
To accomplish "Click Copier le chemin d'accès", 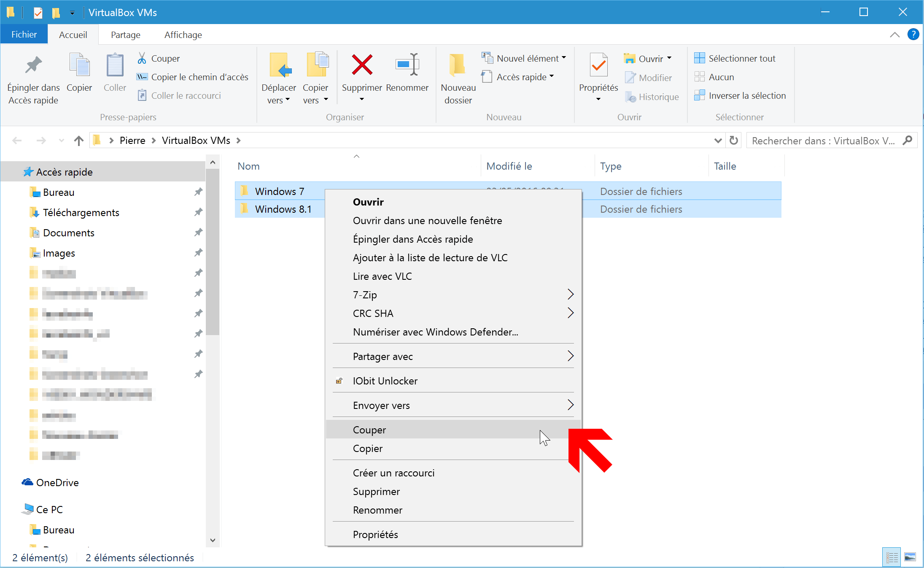I will click(x=193, y=77).
